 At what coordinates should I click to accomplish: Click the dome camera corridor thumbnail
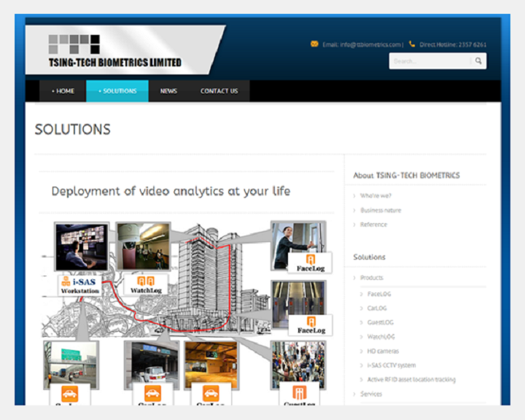point(144,246)
